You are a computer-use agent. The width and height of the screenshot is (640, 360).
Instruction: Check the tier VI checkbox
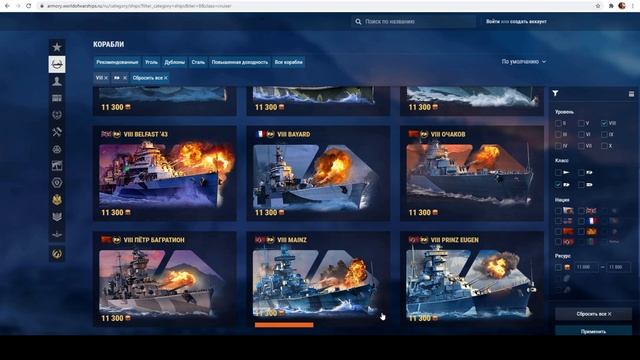click(x=581, y=134)
